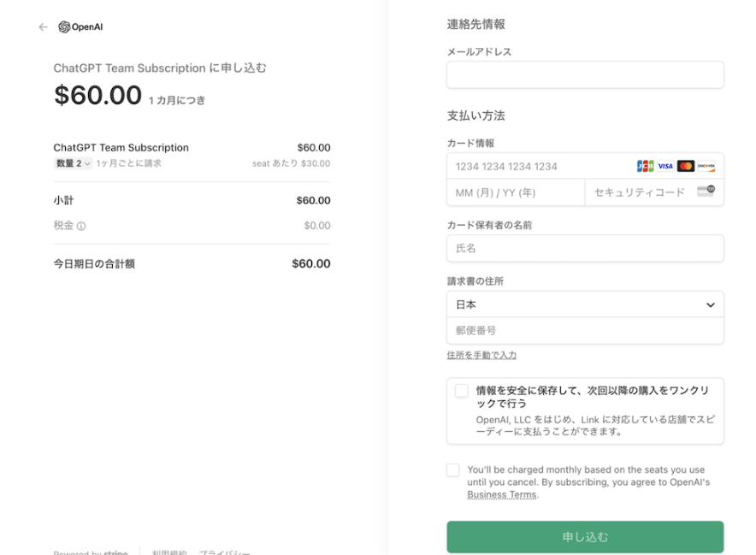Click the back arrow icon
The width and height of the screenshot is (756, 555).
tap(43, 27)
